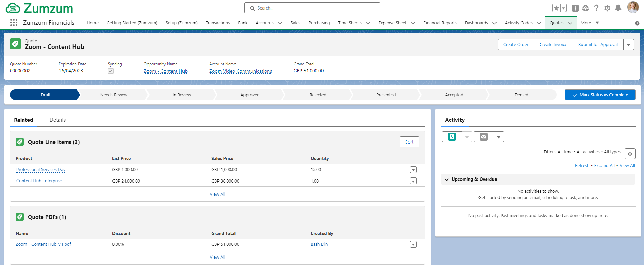Open Getting Started (Zumzum) tab

[x=132, y=23]
